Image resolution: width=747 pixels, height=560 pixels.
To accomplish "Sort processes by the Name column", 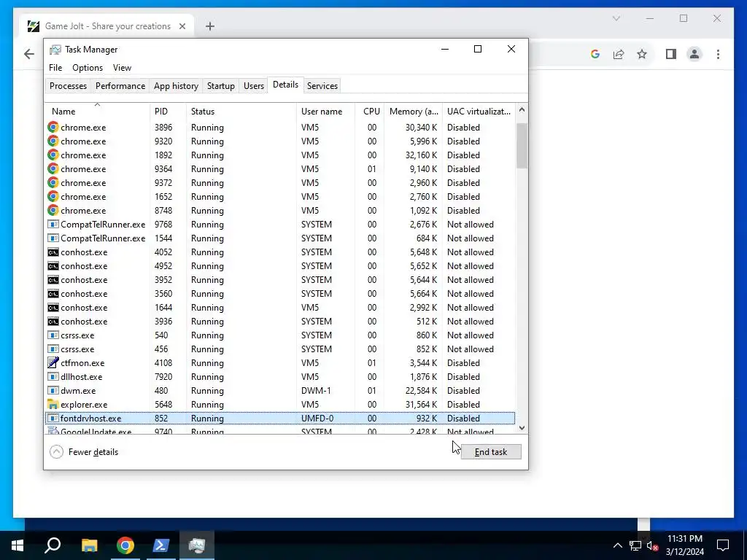I will pos(97,111).
